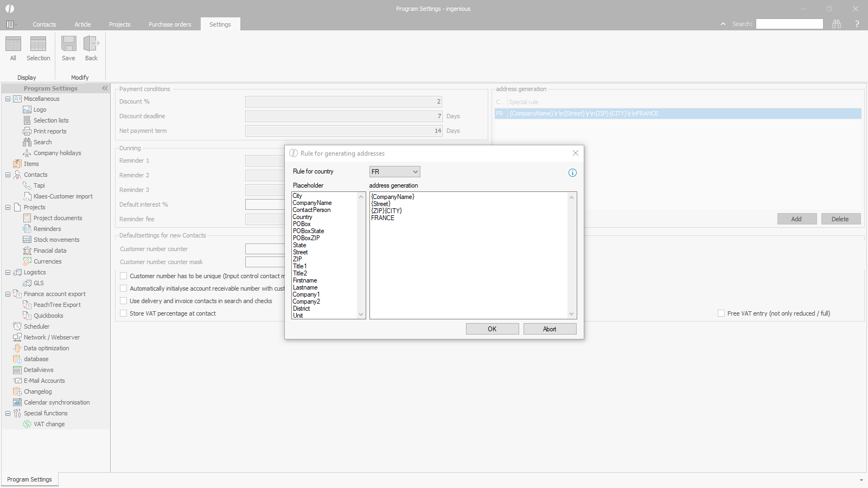The height and width of the screenshot is (488, 868).
Task: Open the help question mark icon
Action: point(857,24)
